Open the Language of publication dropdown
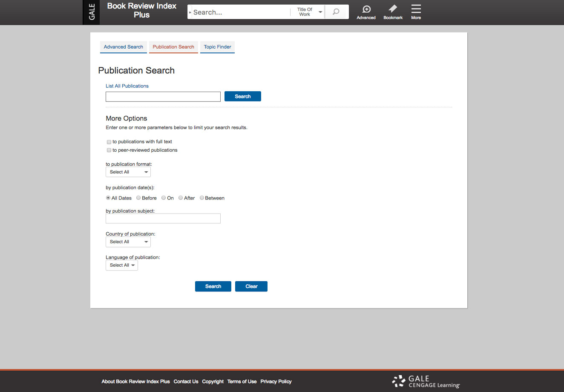This screenshot has width=564, height=392. [122, 265]
